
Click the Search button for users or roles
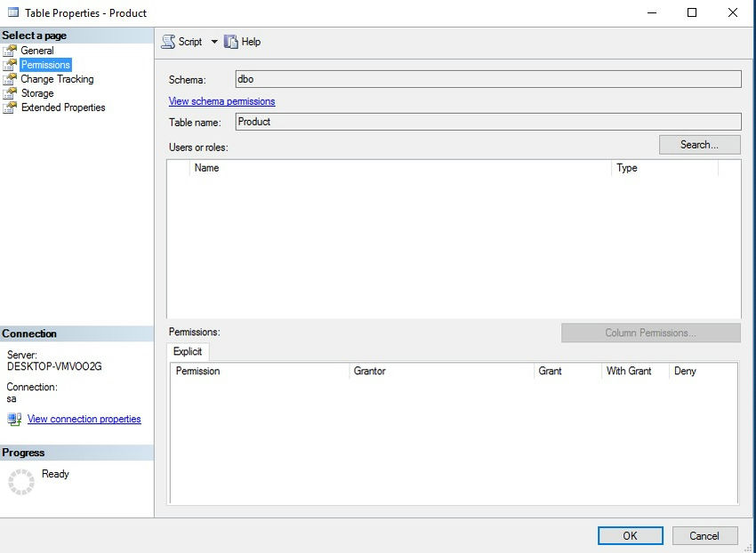coord(699,144)
